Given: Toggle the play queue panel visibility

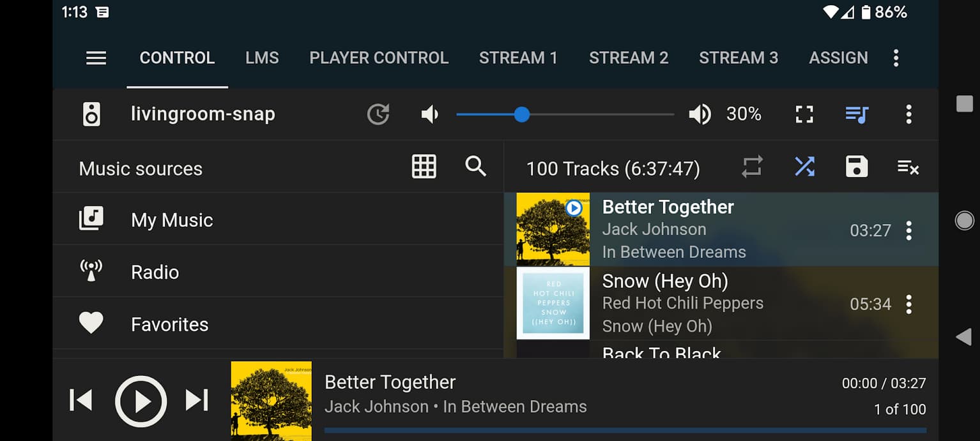Looking at the screenshot, I should [x=856, y=114].
